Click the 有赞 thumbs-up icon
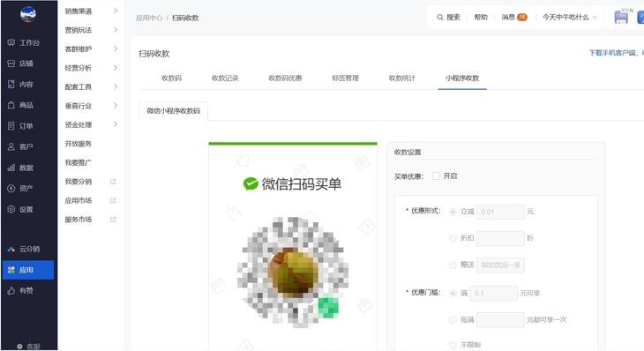This screenshot has width=644, height=351. [x=11, y=291]
